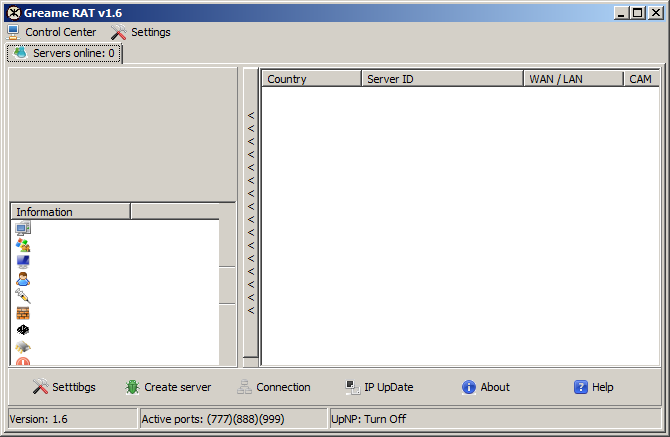This screenshot has width=670, height=437.
Task: Open the Help button at bottom
Action: [x=593, y=387]
